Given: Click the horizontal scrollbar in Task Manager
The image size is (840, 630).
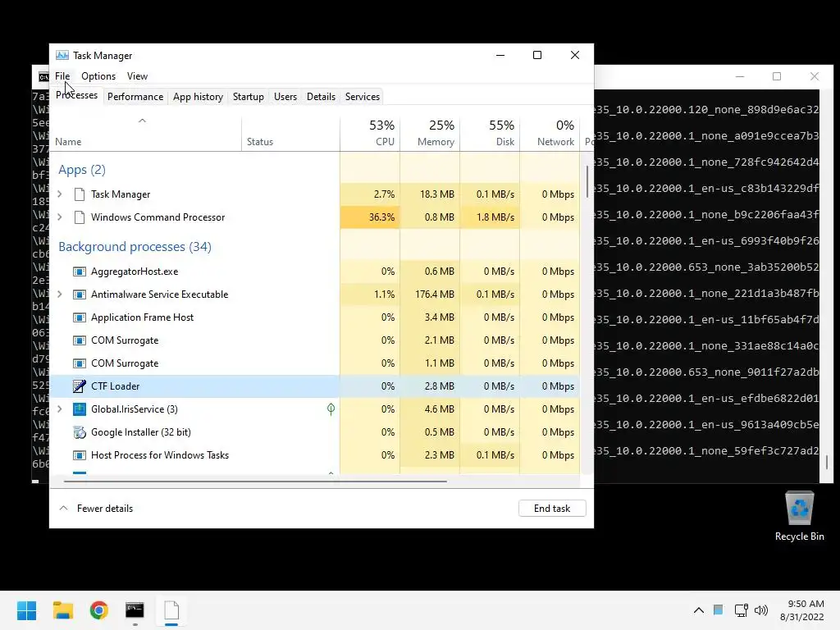Looking at the screenshot, I should point(255,481).
